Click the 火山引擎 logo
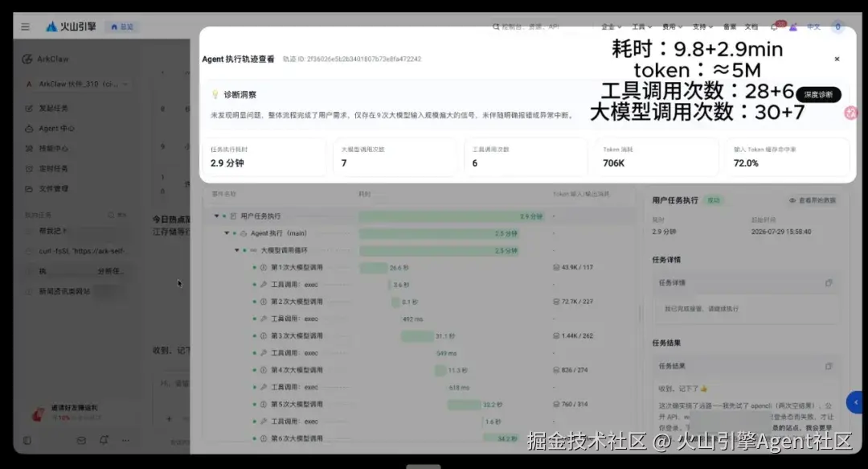The height and width of the screenshot is (469, 868). click(x=71, y=27)
